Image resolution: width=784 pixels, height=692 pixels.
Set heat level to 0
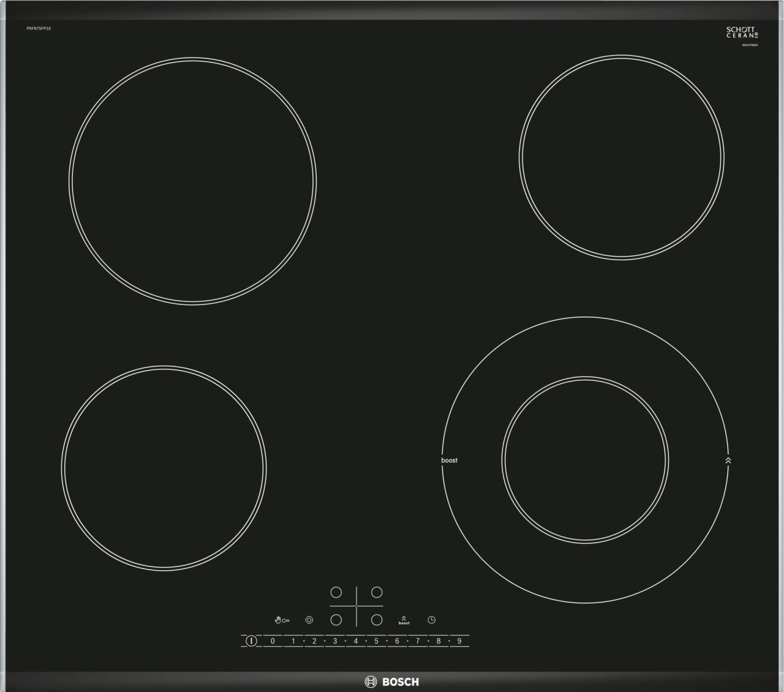[273, 641]
